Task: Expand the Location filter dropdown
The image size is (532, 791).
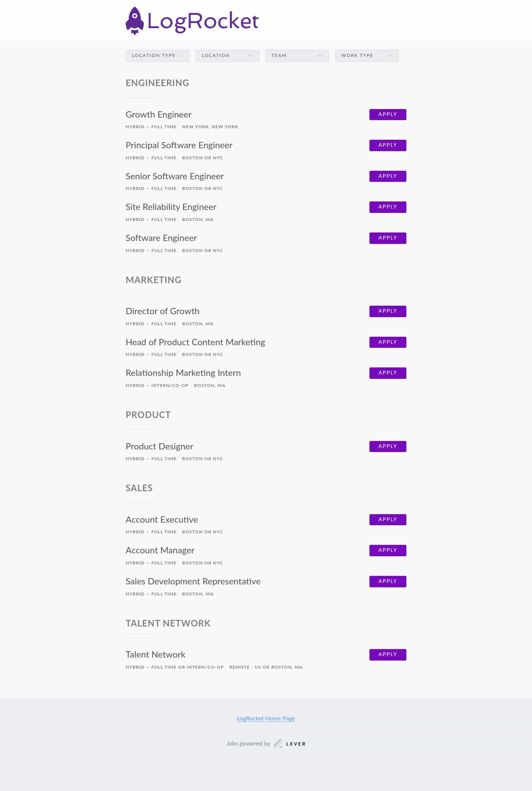Action: pyautogui.click(x=227, y=56)
